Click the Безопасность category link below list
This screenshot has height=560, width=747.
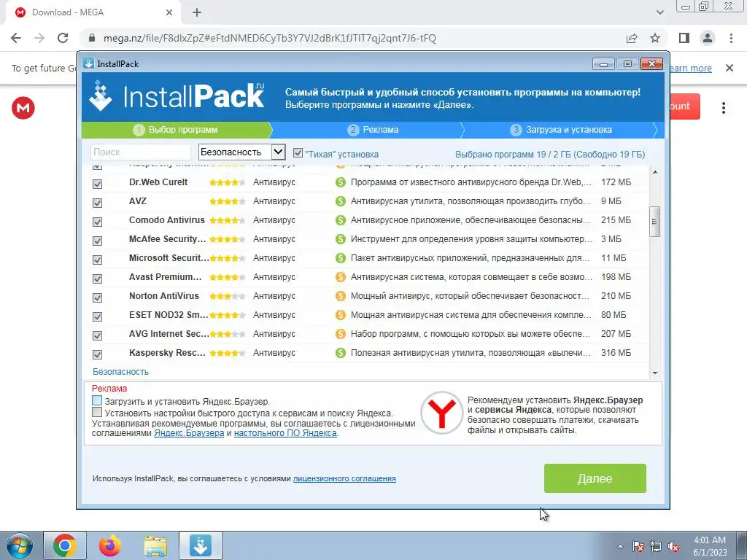[120, 372]
